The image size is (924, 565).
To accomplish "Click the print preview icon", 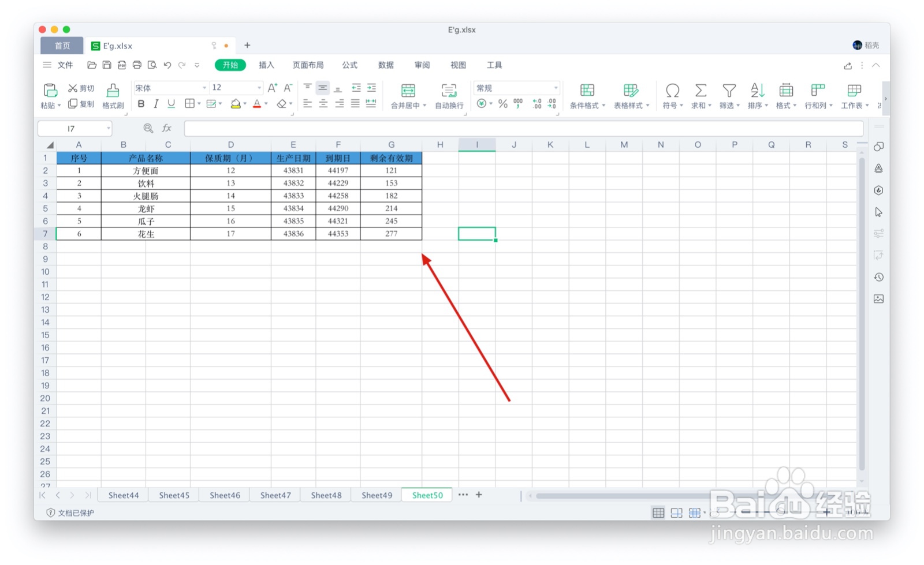I will pos(152,65).
